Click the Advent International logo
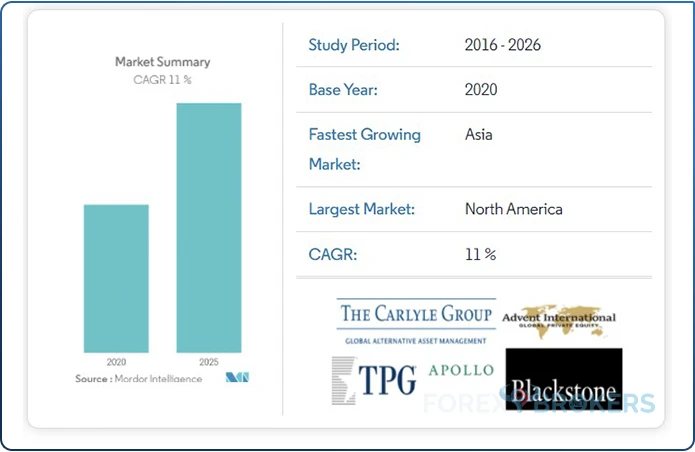Viewport: 695px width, 452px height. [559, 321]
